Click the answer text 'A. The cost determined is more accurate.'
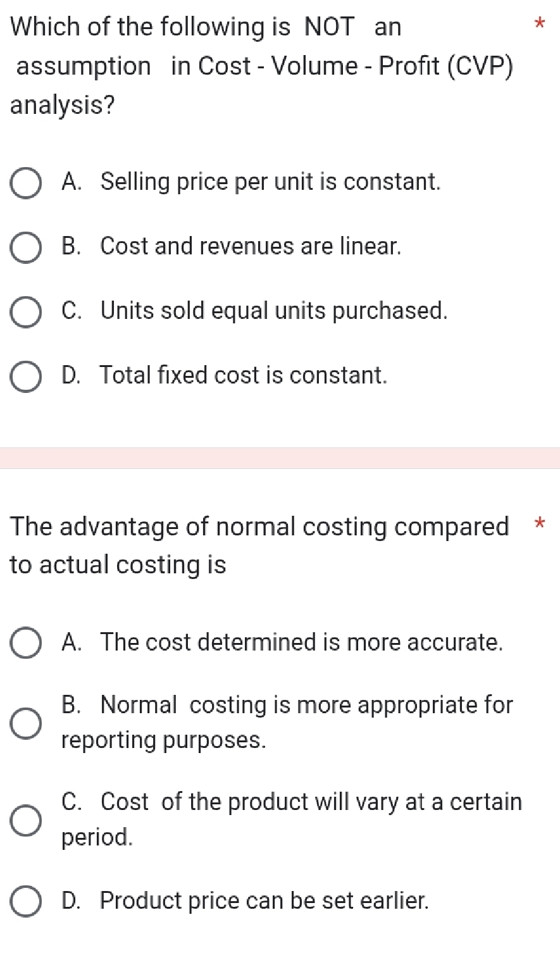560x960 pixels. coord(282,642)
